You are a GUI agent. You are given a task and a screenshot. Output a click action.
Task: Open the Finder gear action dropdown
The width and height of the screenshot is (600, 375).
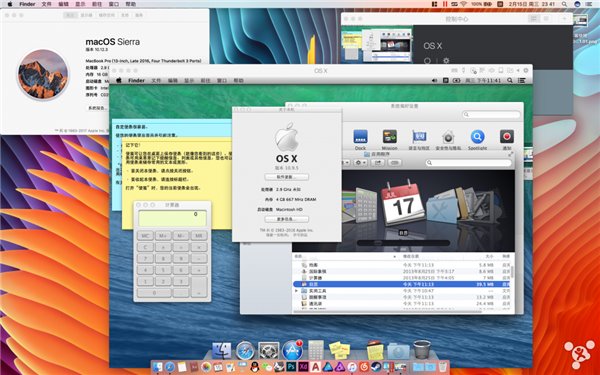tap(360, 163)
